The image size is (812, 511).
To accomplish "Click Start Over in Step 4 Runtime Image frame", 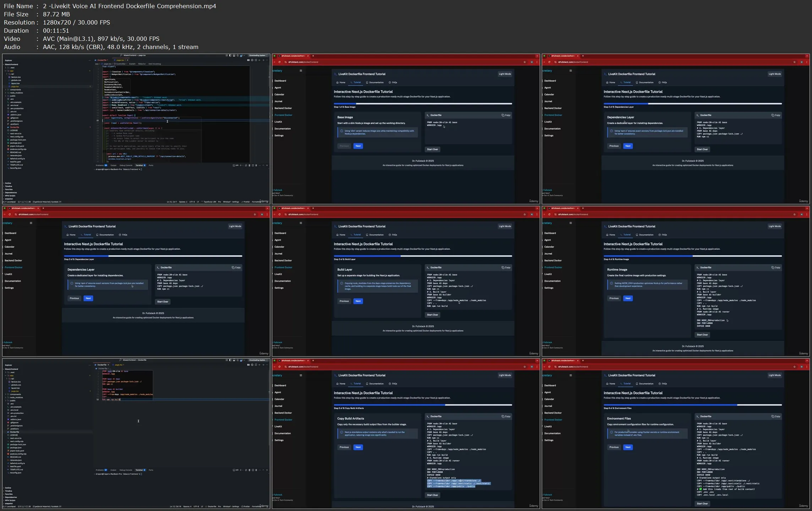I will 702,335.
